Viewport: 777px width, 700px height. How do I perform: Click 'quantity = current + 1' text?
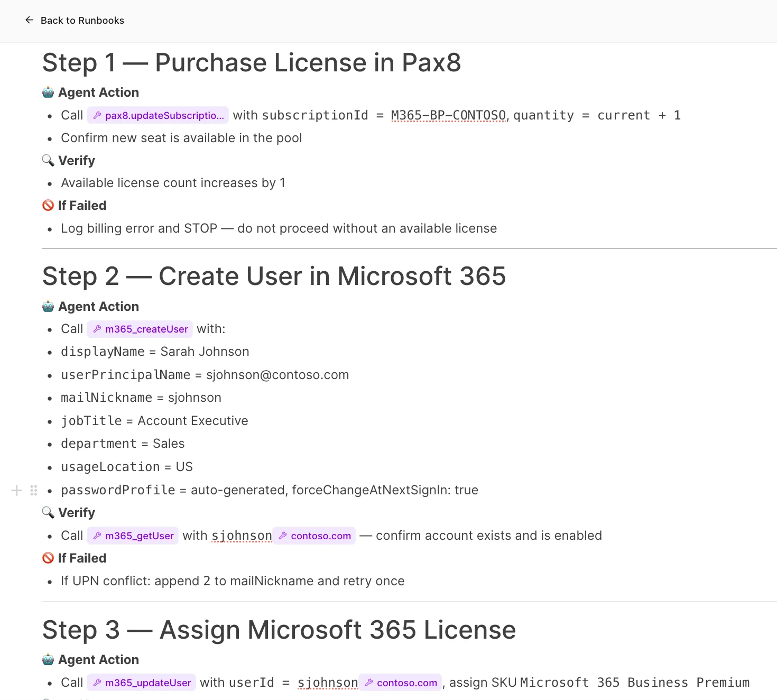[x=597, y=115]
